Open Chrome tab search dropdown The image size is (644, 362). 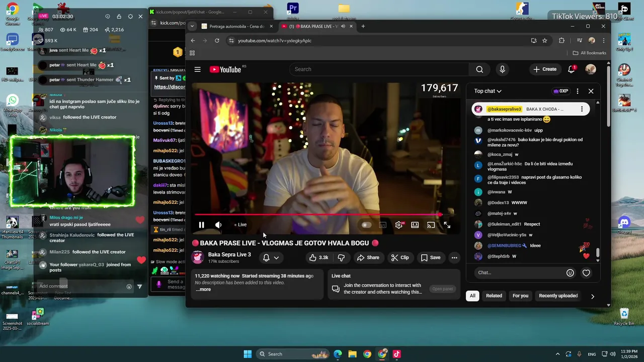(x=192, y=26)
